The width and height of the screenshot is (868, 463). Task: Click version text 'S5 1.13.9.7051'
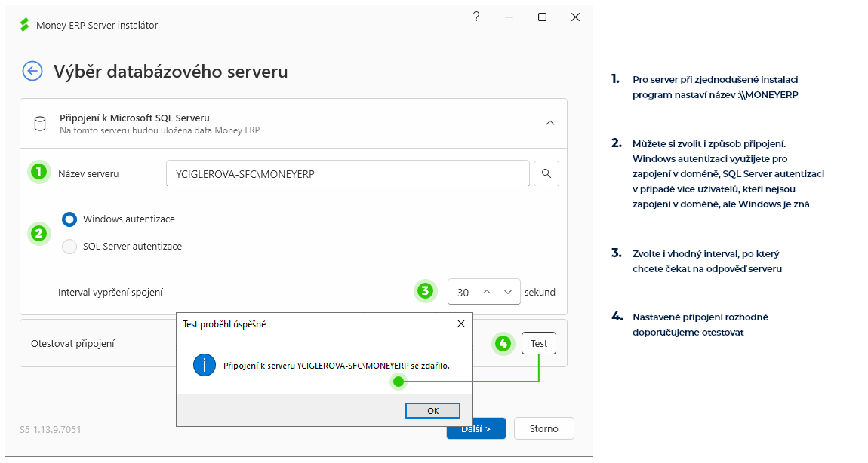[x=51, y=429]
